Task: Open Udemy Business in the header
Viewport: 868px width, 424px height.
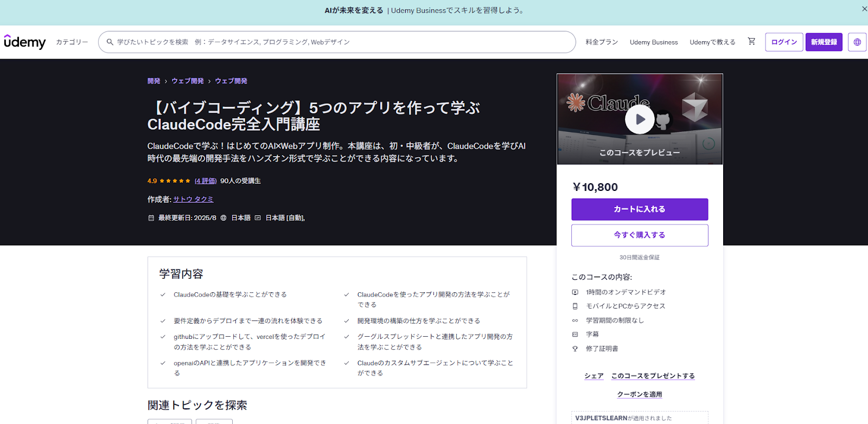Action: coord(654,42)
